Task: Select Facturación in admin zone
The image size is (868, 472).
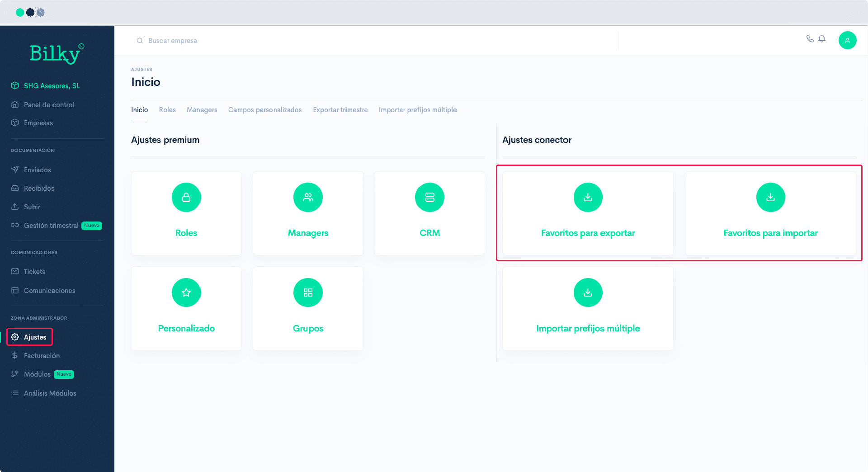Action: (42, 355)
